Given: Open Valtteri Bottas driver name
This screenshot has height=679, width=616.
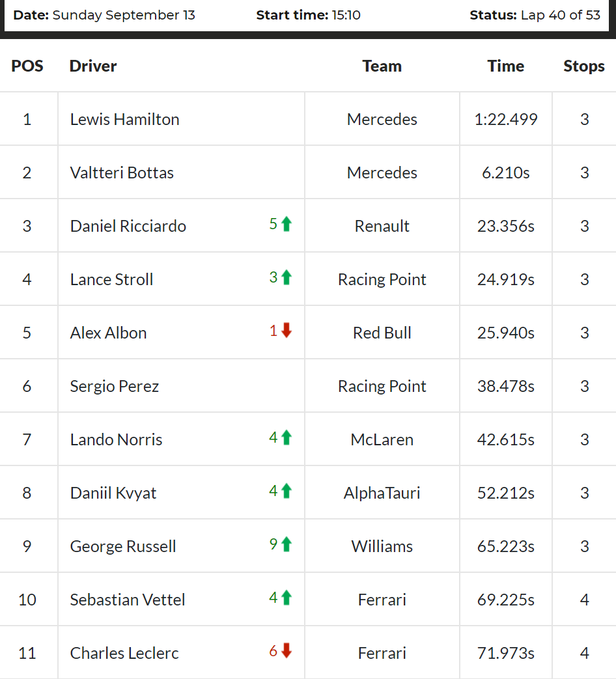Looking at the screenshot, I should click(x=122, y=173).
